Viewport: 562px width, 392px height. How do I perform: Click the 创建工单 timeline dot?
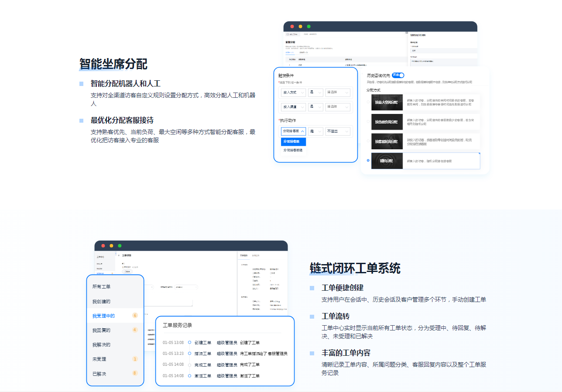pos(189,343)
